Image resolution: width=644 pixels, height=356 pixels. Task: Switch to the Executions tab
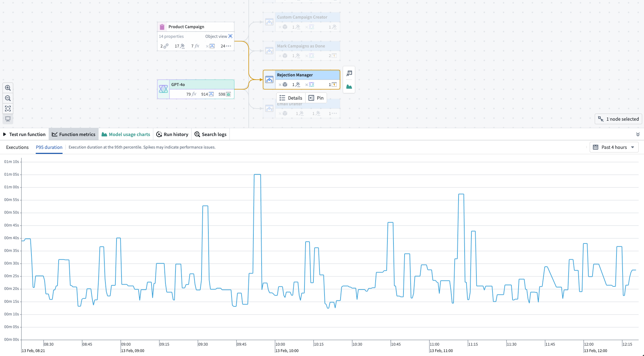tap(17, 147)
